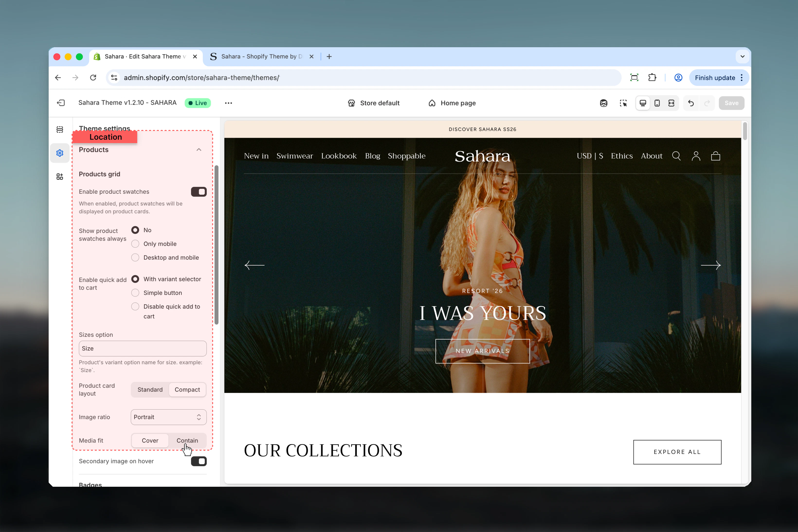
Task: Choose Compact product card layout
Action: 187,389
